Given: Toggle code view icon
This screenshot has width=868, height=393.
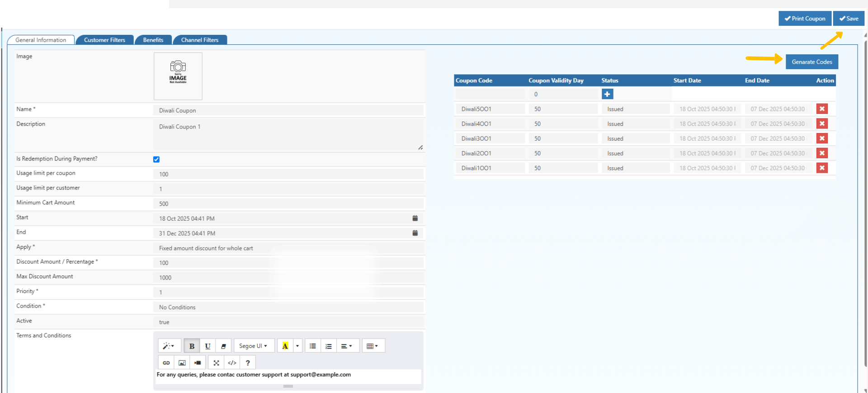Looking at the screenshot, I should [x=232, y=363].
